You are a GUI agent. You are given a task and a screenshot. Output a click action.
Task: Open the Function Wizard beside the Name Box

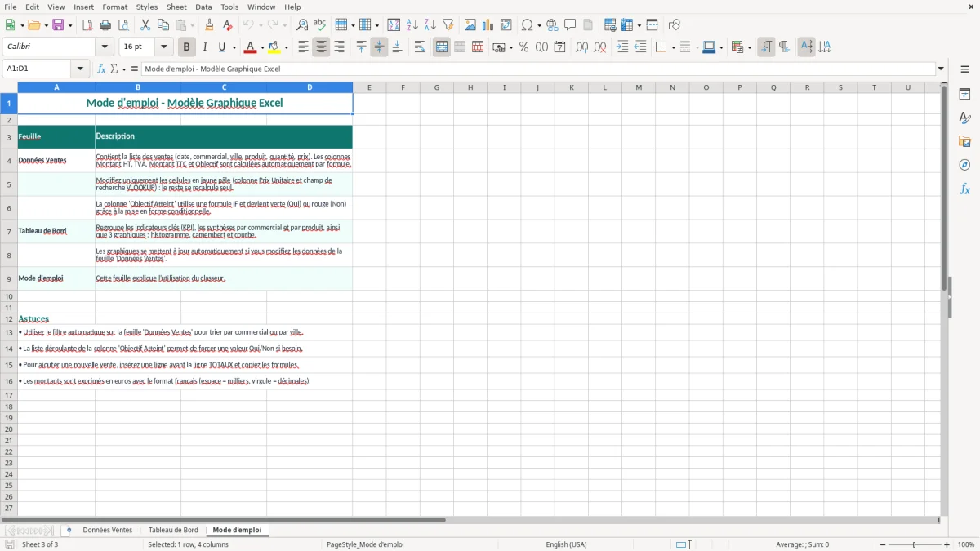coord(102,69)
